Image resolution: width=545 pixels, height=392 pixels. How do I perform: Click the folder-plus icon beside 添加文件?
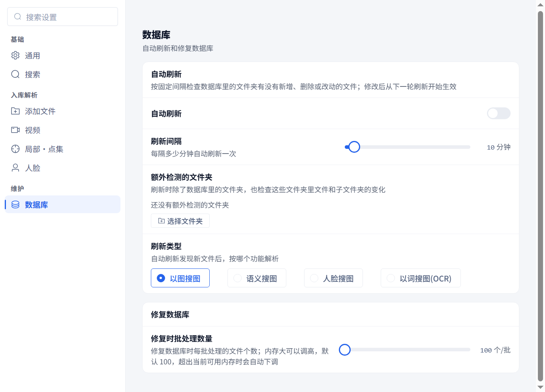tap(15, 111)
